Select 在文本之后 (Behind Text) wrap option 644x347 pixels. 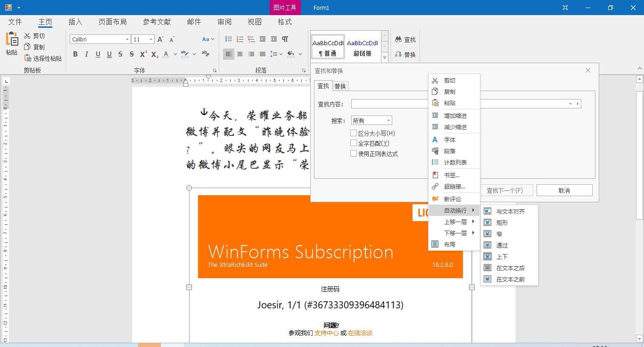tap(509, 268)
